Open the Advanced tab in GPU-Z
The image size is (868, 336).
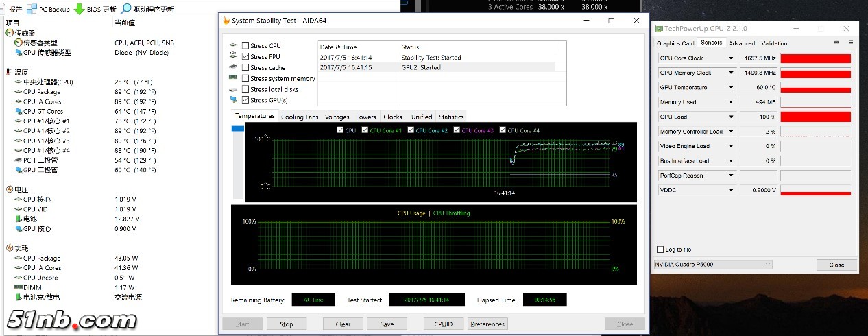[742, 43]
